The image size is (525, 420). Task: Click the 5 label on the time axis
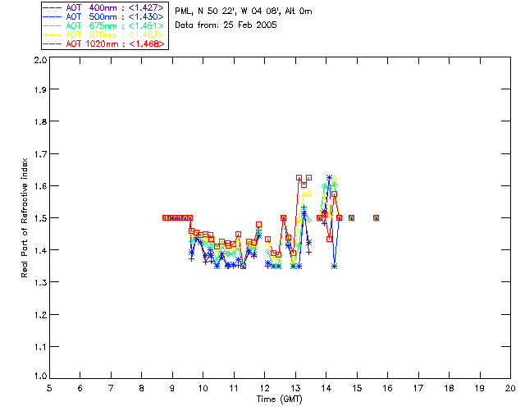(49, 388)
